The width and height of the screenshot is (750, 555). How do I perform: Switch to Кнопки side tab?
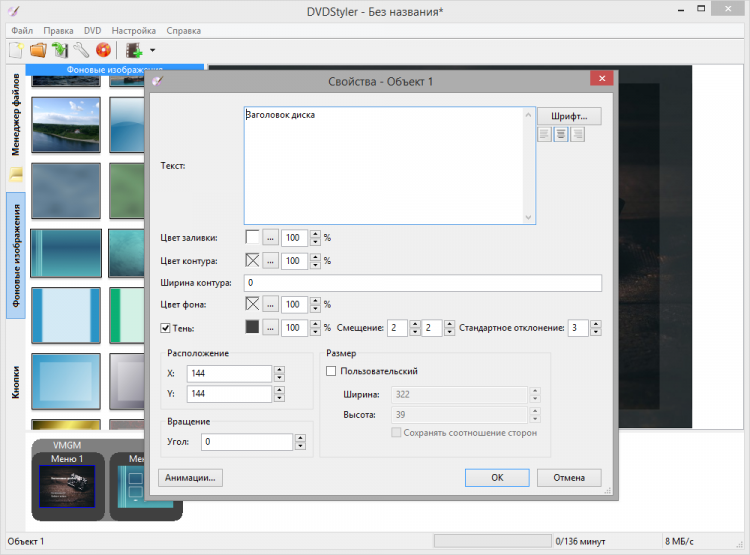16,382
